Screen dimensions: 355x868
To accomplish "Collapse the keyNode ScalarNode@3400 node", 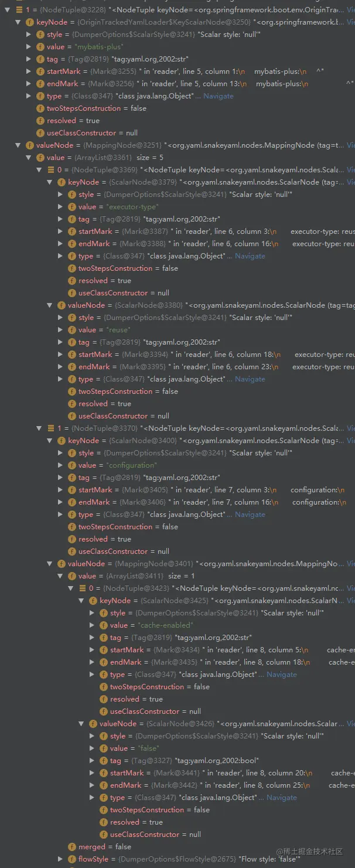I will tap(50, 441).
